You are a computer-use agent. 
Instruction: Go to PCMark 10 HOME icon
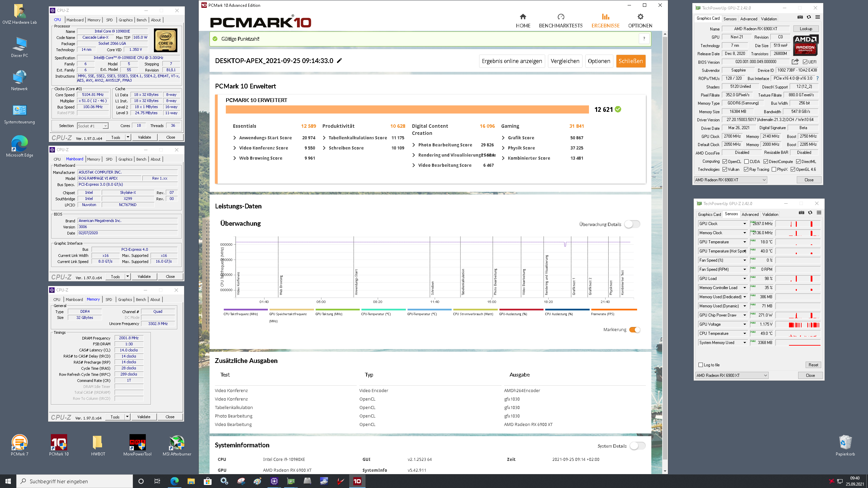point(523,17)
